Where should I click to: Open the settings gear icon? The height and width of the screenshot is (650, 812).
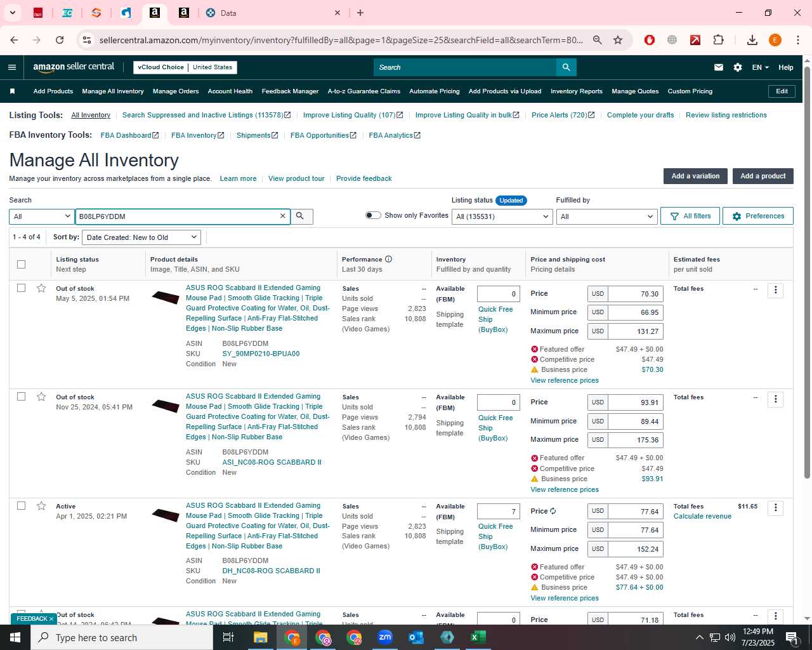tap(738, 67)
